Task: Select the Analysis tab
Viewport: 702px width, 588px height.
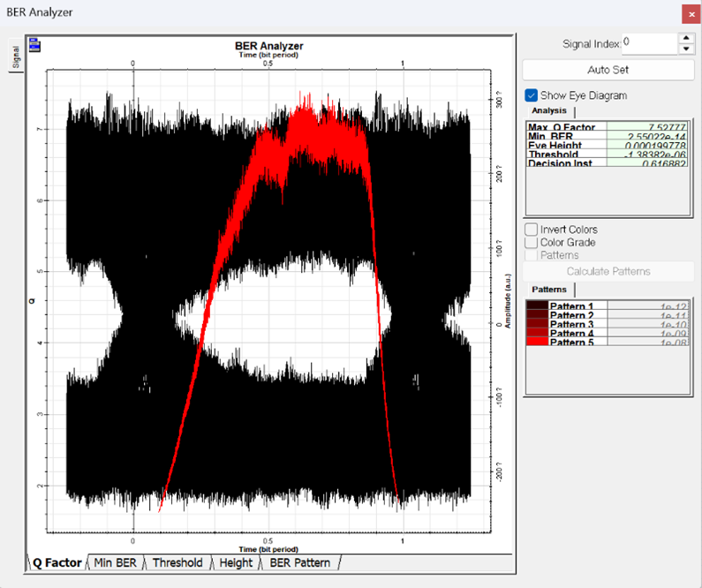Action: tap(549, 111)
